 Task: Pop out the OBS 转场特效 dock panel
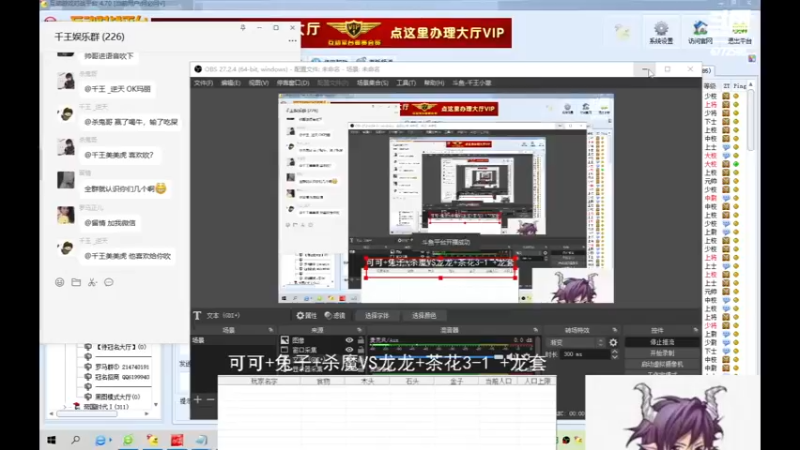click(615, 331)
